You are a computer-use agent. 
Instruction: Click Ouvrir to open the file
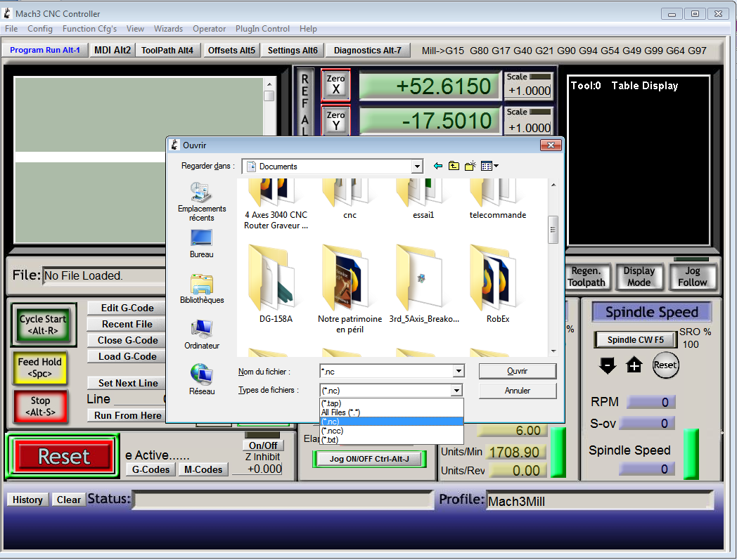click(518, 371)
